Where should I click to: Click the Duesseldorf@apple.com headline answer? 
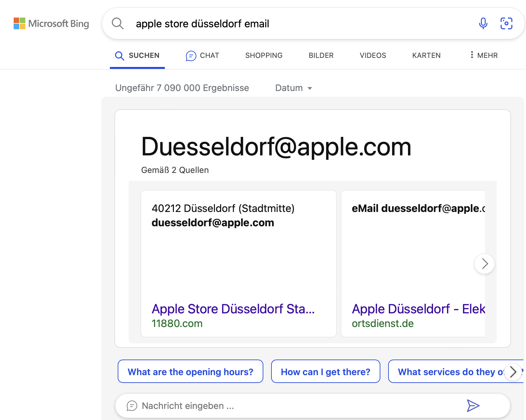(276, 147)
